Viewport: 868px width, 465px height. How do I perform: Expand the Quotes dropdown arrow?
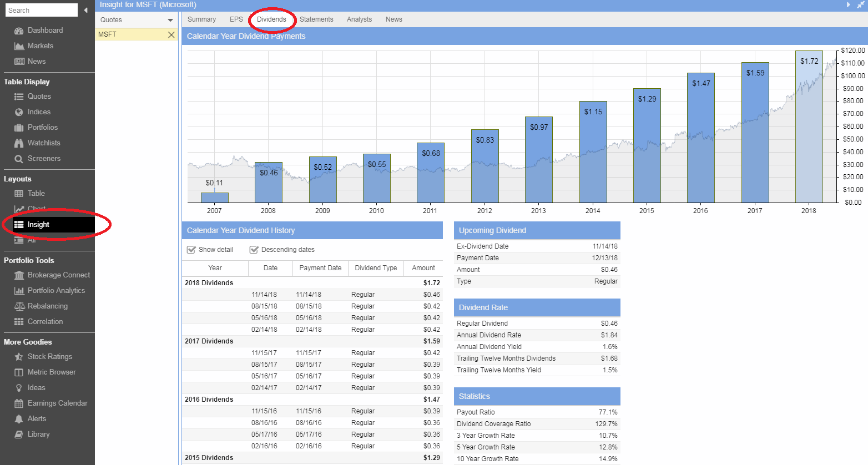[x=170, y=20]
